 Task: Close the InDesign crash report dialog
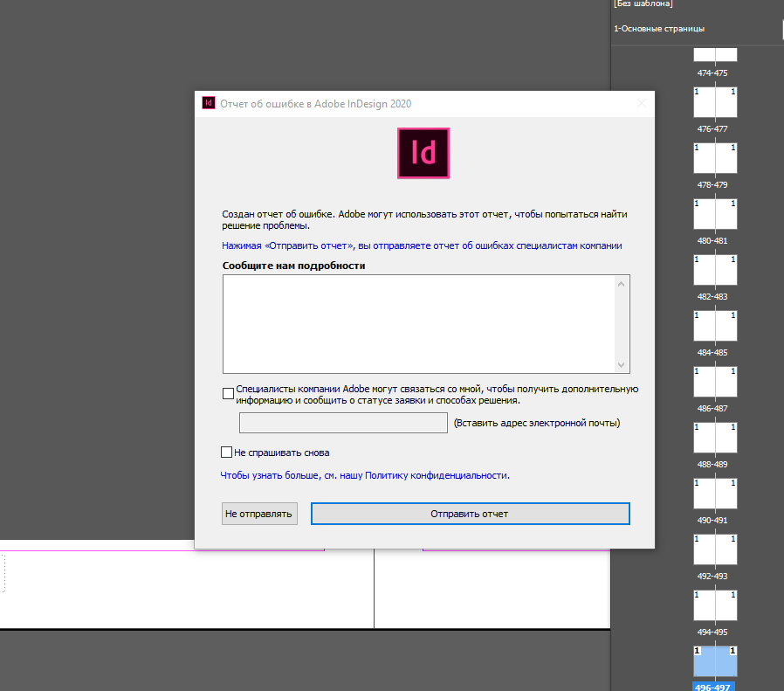point(642,104)
